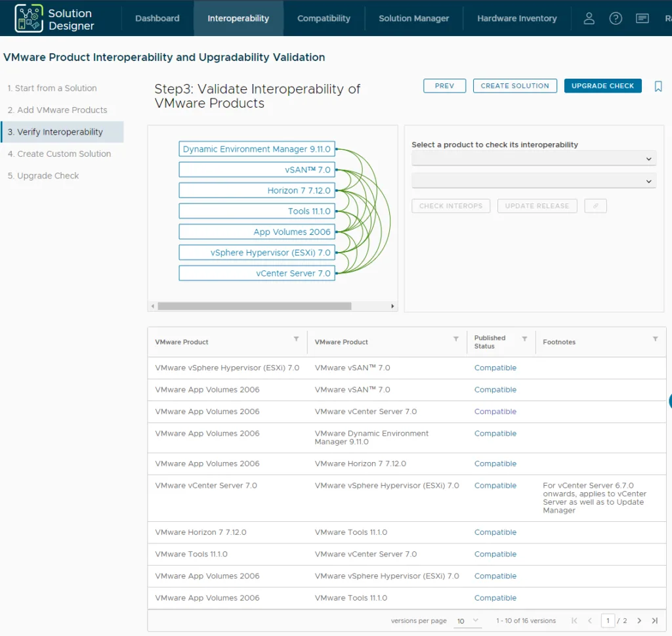Open Compatible link for App Volumes and vCenter Server row
The width and height of the screenshot is (672, 636).
tap(495, 412)
